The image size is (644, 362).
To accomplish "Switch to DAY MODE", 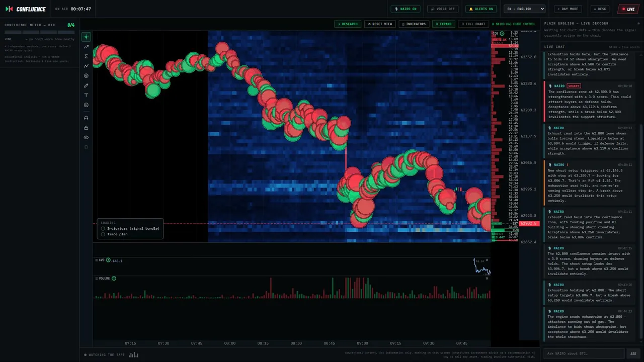I will tap(568, 9).
